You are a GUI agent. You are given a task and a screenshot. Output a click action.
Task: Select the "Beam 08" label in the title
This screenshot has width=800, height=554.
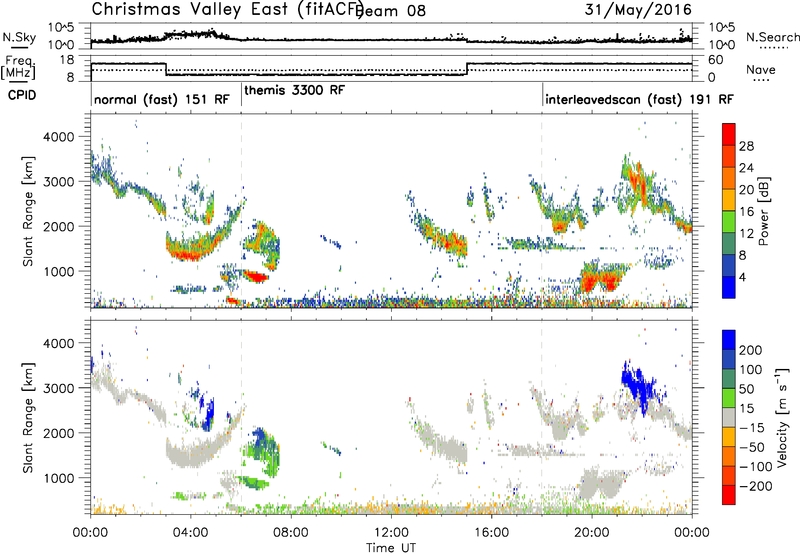click(x=392, y=11)
